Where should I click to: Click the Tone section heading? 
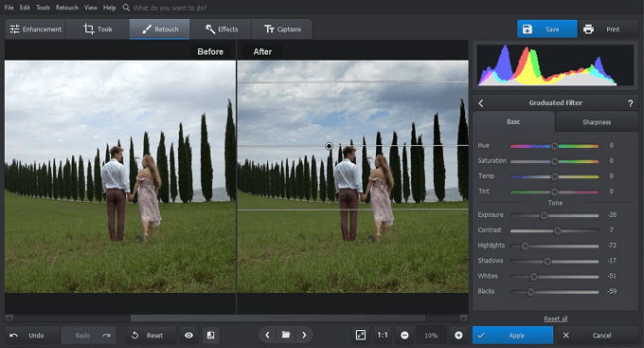555,203
